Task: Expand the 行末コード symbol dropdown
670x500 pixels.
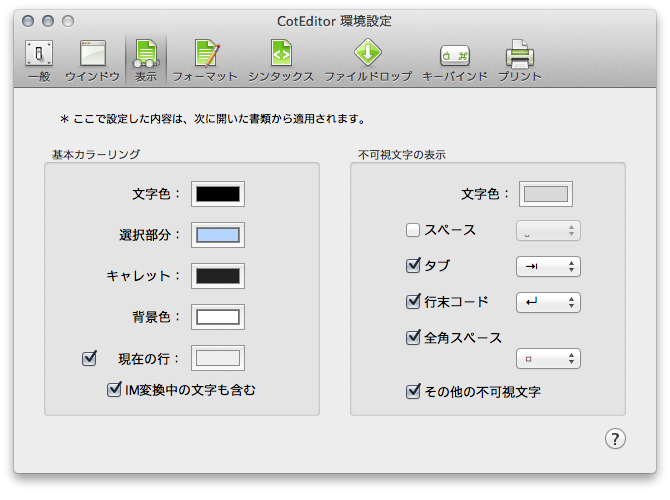Action: pos(548,302)
